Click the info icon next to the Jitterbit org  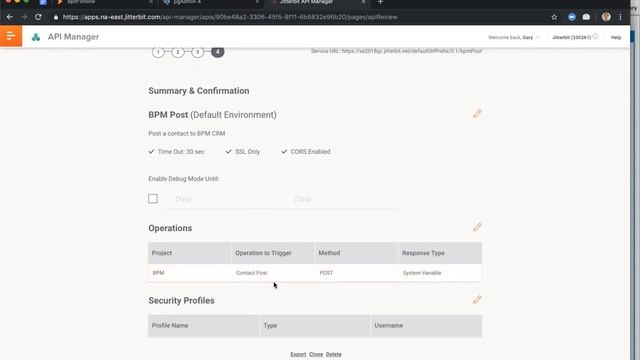point(596,37)
